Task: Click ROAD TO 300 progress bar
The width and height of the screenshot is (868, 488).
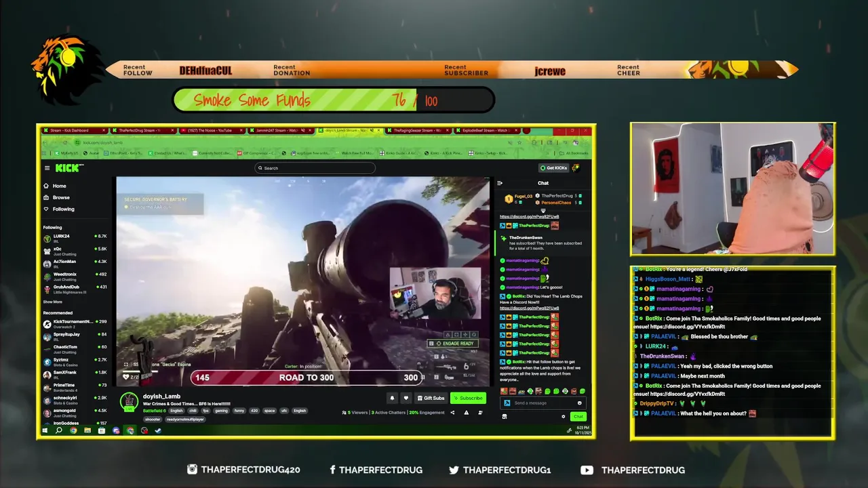Action: [307, 378]
